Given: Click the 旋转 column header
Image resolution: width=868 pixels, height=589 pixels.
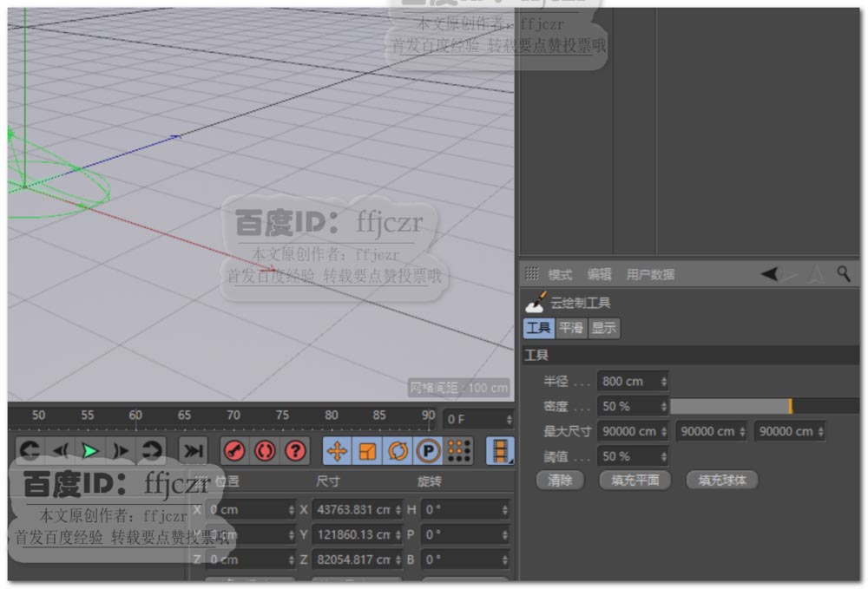Looking at the screenshot, I should pos(429,481).
